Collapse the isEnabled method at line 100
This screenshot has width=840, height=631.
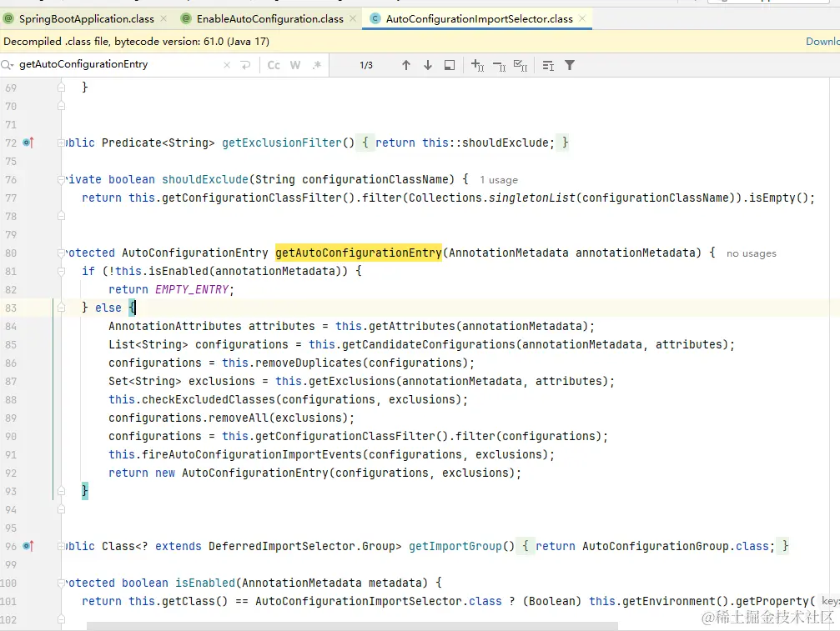pos(61,583)
